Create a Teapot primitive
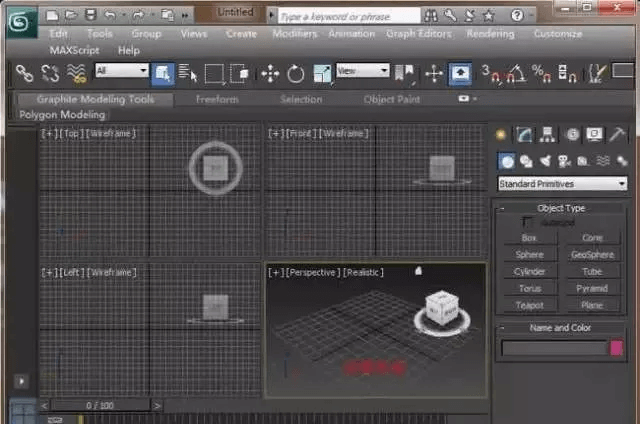 [529, 305]
